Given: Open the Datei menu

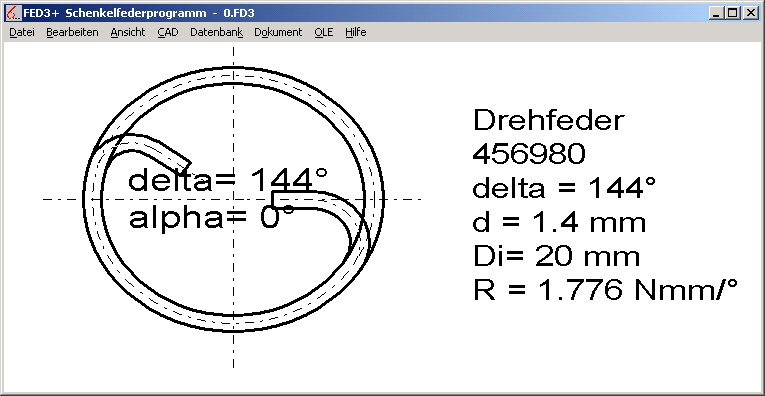Looking at the screenshot, I should click(x=22, y=33).
